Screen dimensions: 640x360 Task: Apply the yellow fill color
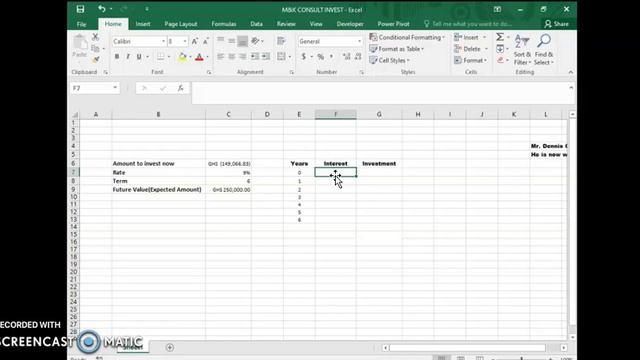point(182,57)
